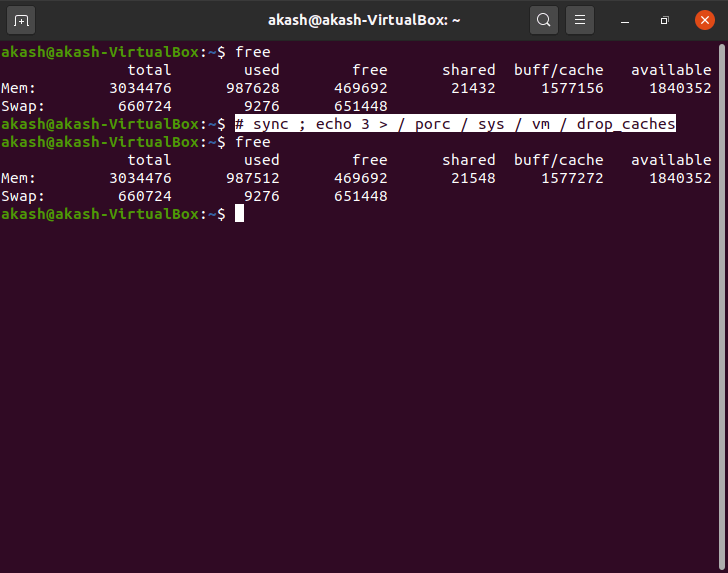This screenshot has height=573, width=728.
Task: Click the first 'Swap:' row label
Action: click(x=23, y=106)
